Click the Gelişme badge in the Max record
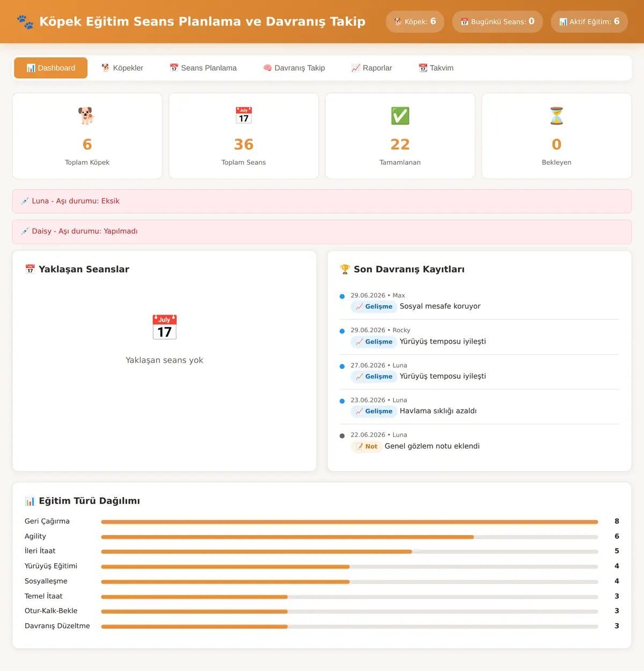This screenshot has width=644, height=671. pyautogui.click(x=374, y=307)
